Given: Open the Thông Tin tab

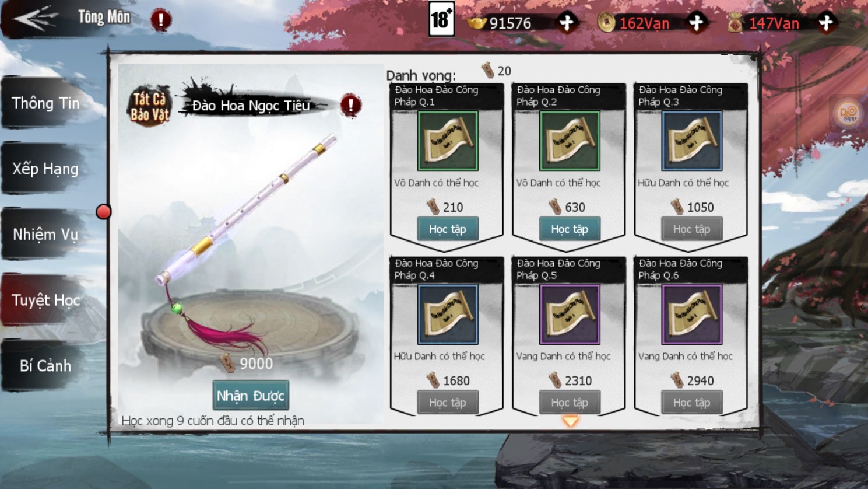Looking at the screenshot, I should click(x=45, y=103).
